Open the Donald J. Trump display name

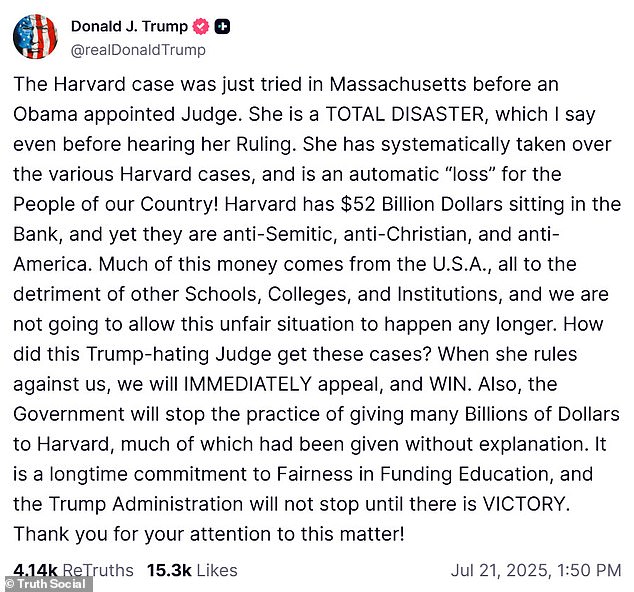(129, 26)
